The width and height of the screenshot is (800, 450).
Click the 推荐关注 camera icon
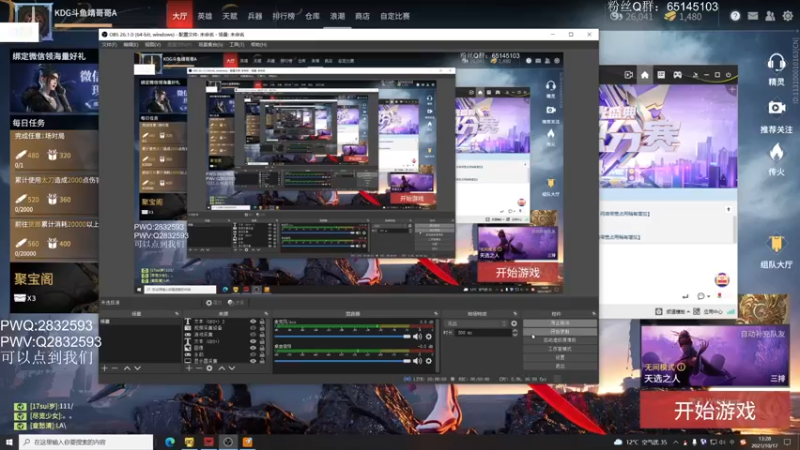click(x=776, y=108)
